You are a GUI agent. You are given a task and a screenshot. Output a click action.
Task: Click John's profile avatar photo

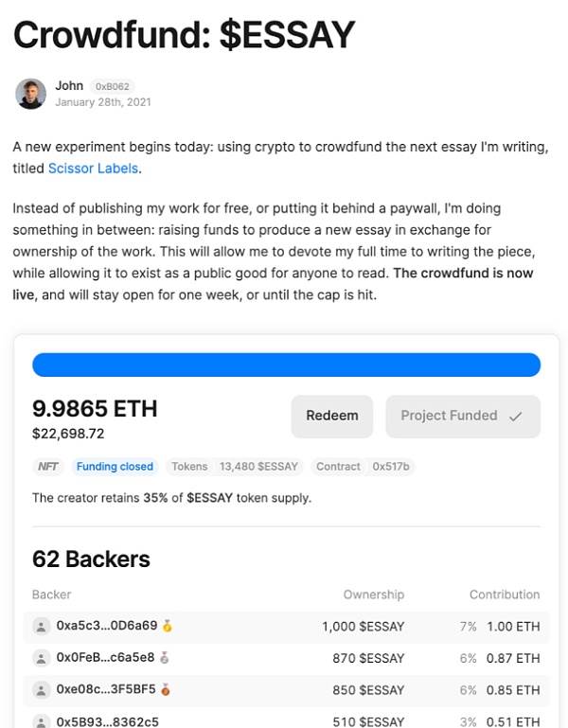click(30, 94)
